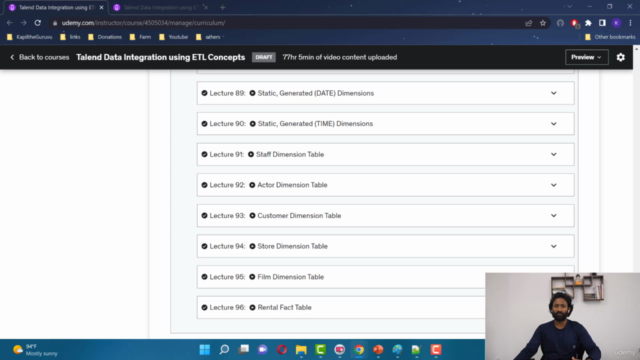Open the Preview dropdown

[x=587, y=57]
